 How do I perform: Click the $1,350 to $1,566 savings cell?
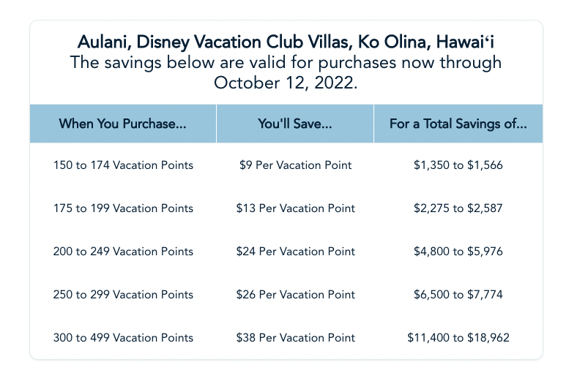pos(458,165)
